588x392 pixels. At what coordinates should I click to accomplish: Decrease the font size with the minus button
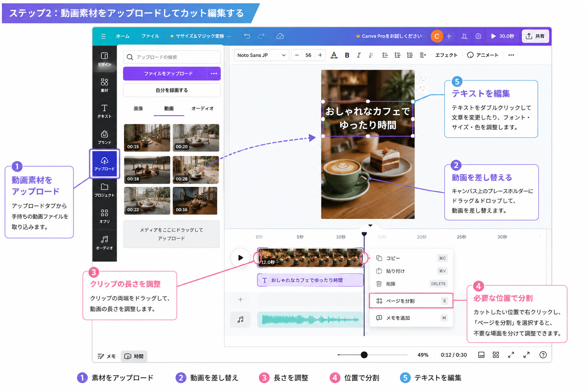point(297,55)
